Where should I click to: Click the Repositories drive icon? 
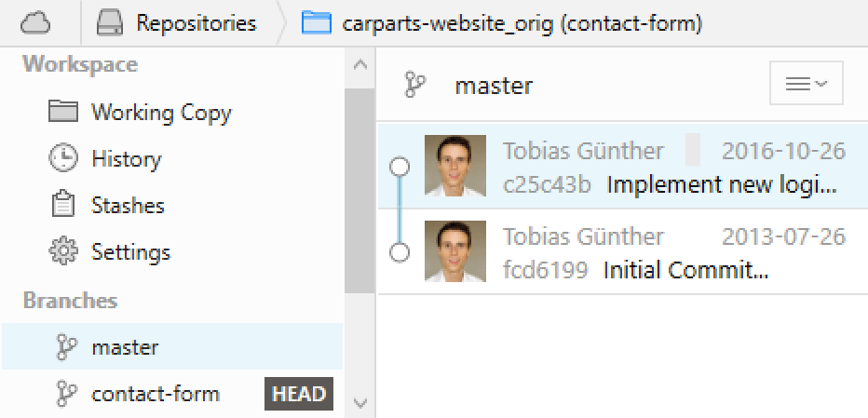pyautogui.click(x=108, y=22)
